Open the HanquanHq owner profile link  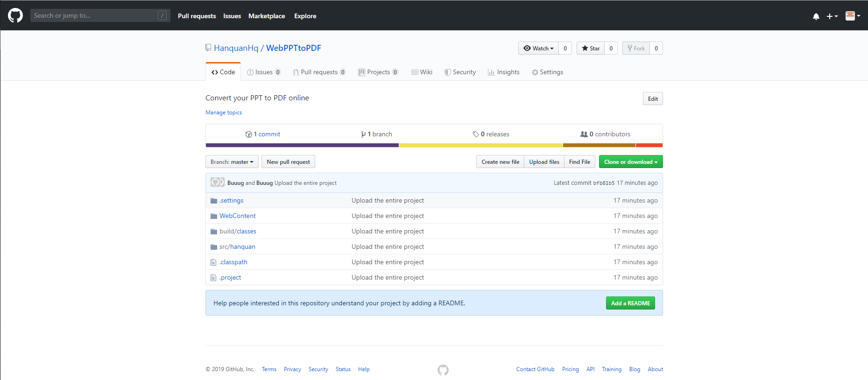pyautogui.click(x=236, y=48)
